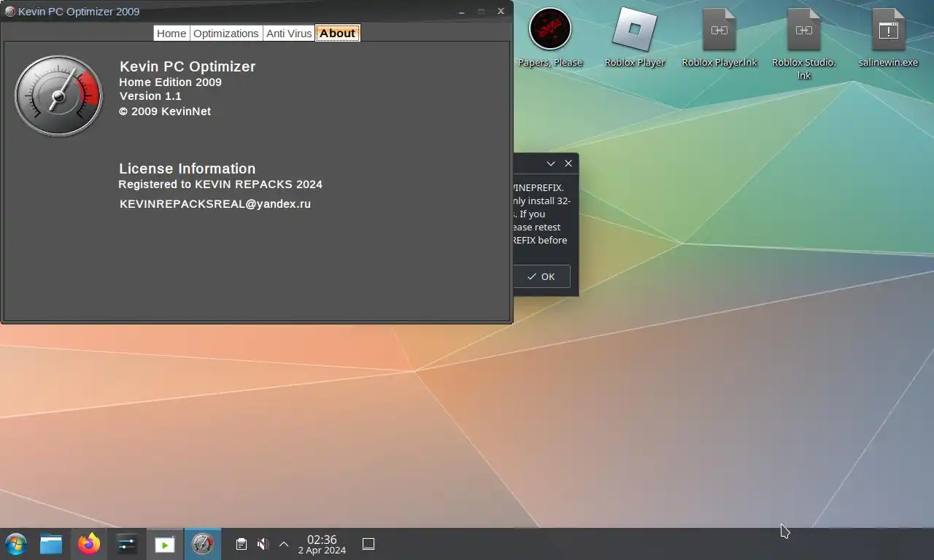This screenshot has height=560, width=934.
Task: Switch to the Home tab
Action: [x=171, y=34]
